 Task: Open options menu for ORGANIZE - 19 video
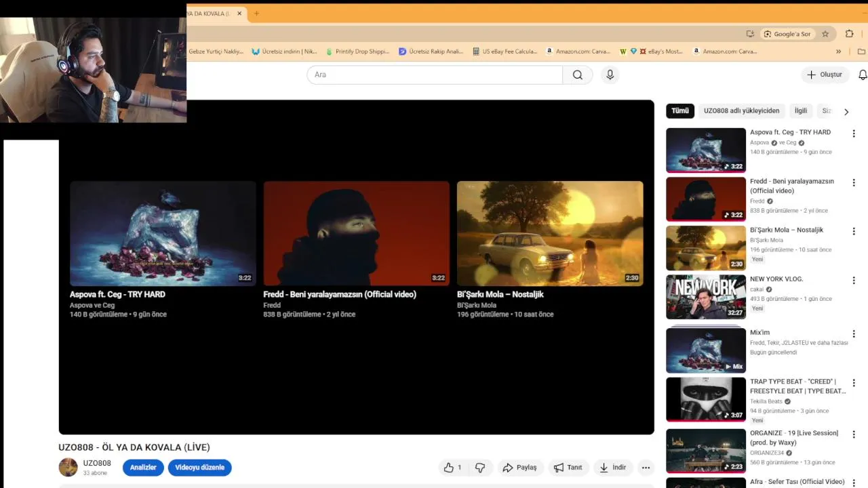point(854,434)
